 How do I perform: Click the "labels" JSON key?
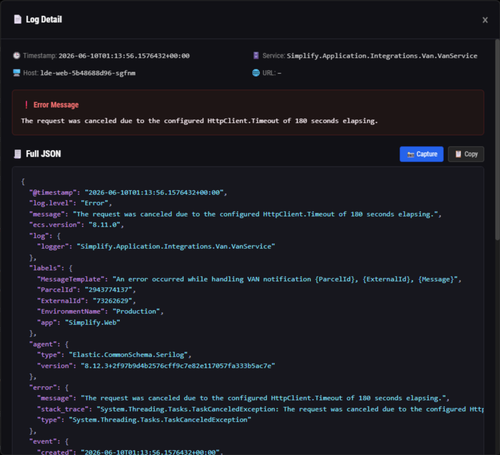[45, 268]
